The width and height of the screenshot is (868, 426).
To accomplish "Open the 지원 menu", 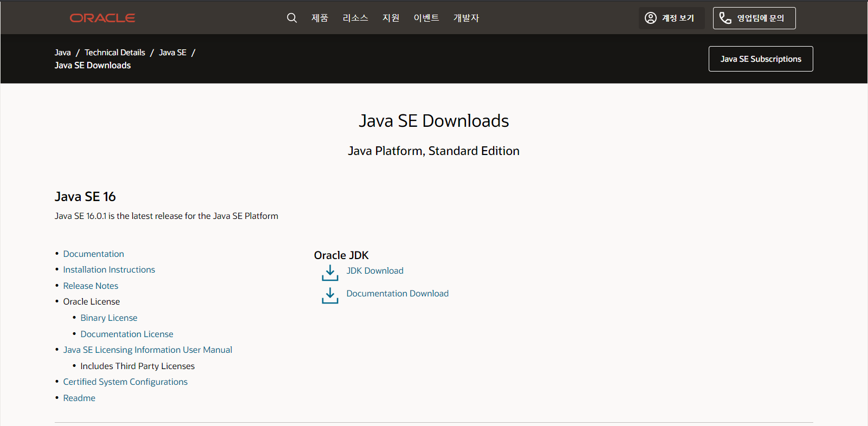I will 391,18.
